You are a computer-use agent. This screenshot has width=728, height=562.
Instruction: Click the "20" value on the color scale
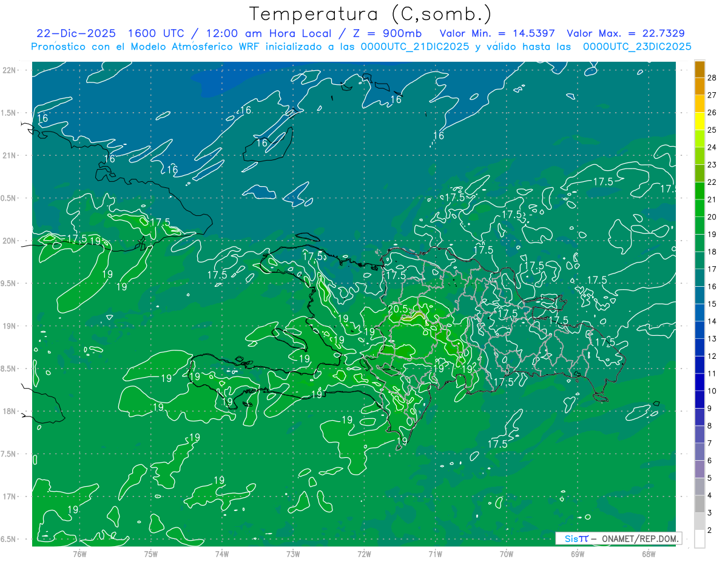tap(712, 217)
